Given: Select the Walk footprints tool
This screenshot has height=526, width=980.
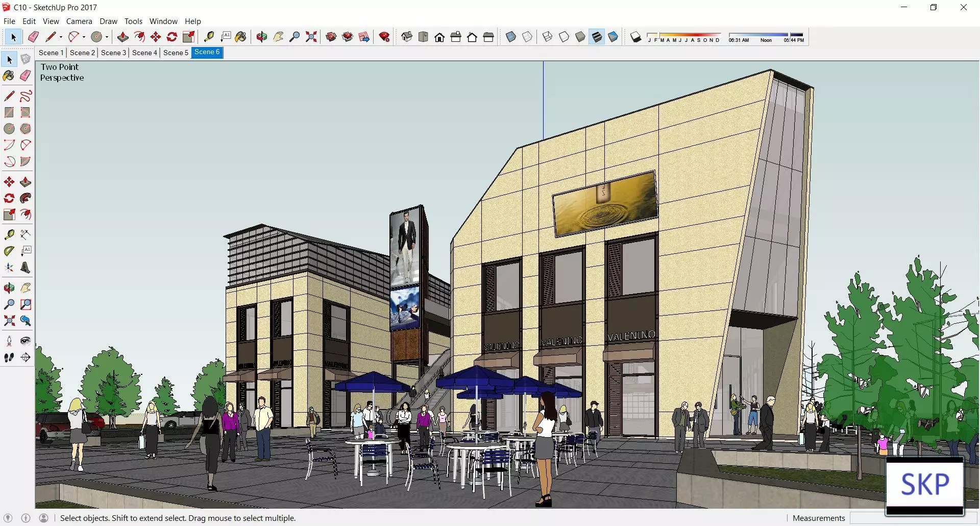Looking at the screenshot, I should point(9,357).
